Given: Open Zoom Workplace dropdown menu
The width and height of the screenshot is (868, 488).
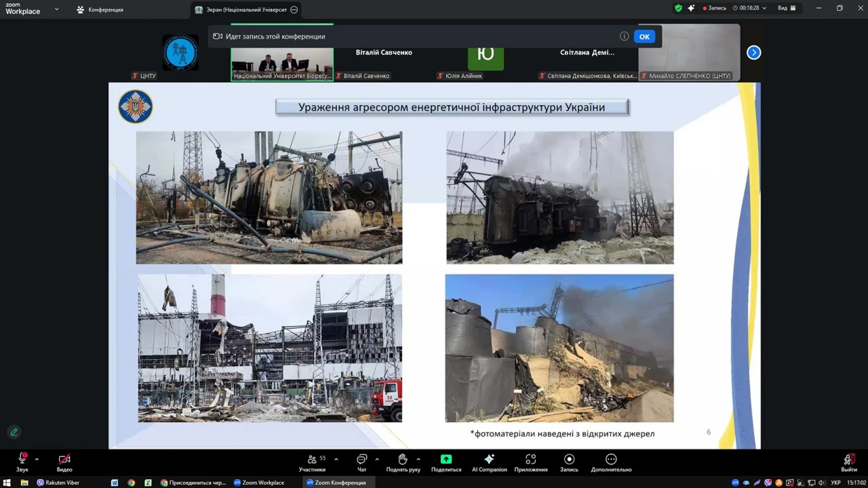Looking at the screenshot, I should tap(57, 9).
